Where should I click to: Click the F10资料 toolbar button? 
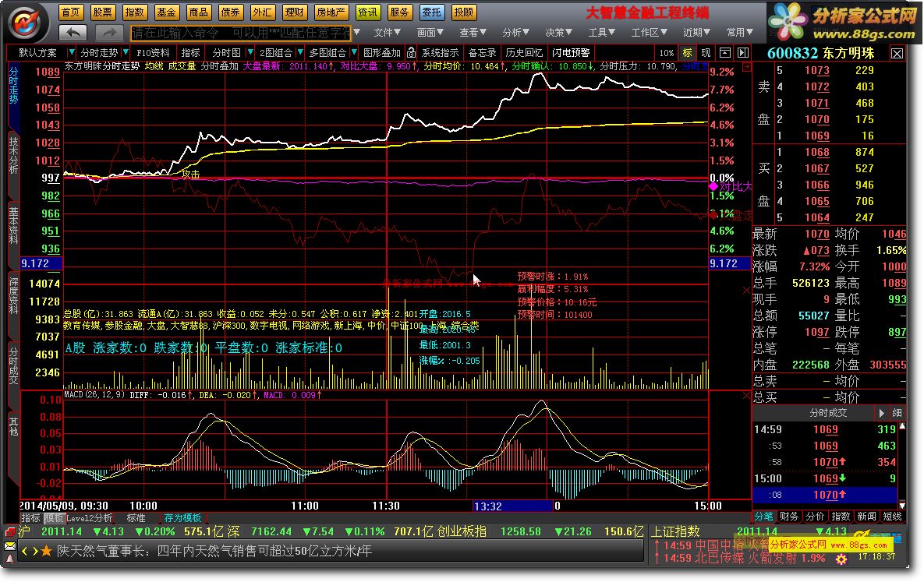[x=153, y=52]
